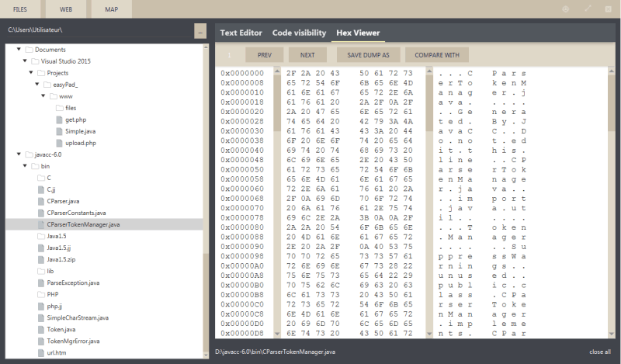The width and height of the screenshot is (621, 364).
Task: Collapse the javacc-6.0 folder arrow
Action: click(x=18, y=154)
